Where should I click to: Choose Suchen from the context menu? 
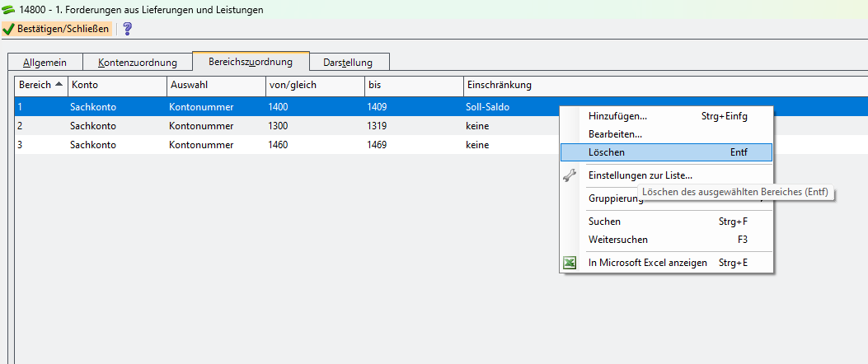click(604, 222)
